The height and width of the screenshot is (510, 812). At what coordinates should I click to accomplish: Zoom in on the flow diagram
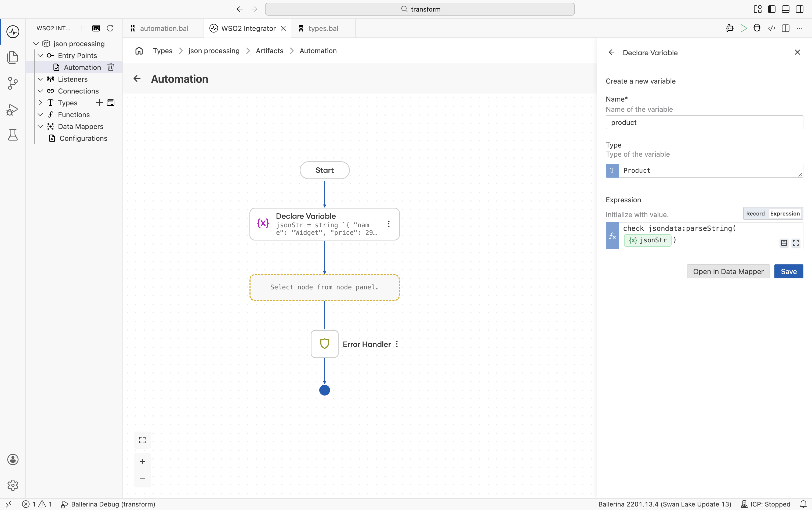(142, 461)
